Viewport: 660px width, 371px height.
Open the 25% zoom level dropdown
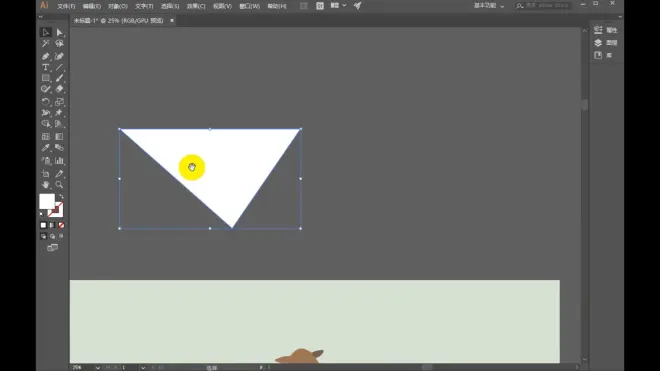[x=98, y=368]
